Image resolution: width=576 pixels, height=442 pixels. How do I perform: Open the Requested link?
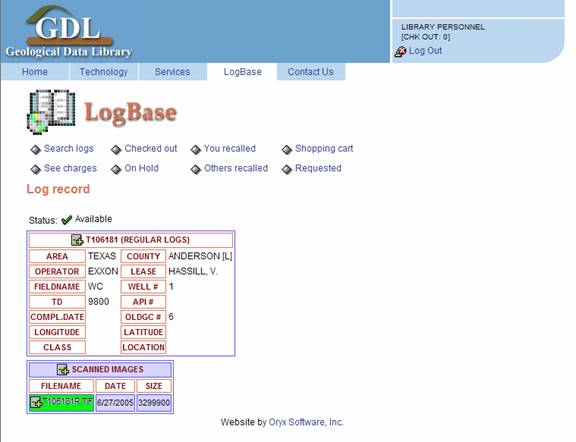click(318, 168)
